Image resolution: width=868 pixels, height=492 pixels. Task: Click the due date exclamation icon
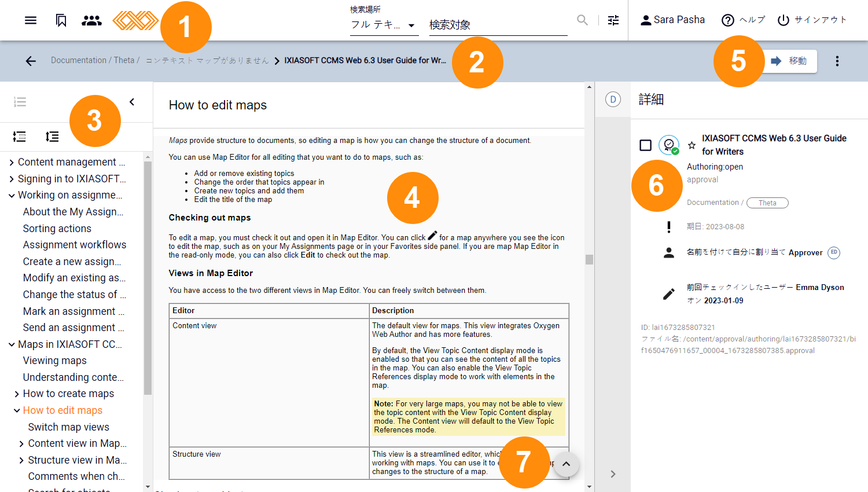pyautogui.click(x=669, y=227)
